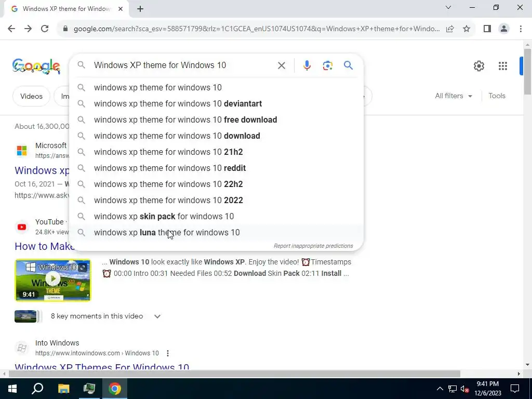Open the Chrome profile menu
Image resolution: width=532 pixels, height=399 pixels.
504,29
